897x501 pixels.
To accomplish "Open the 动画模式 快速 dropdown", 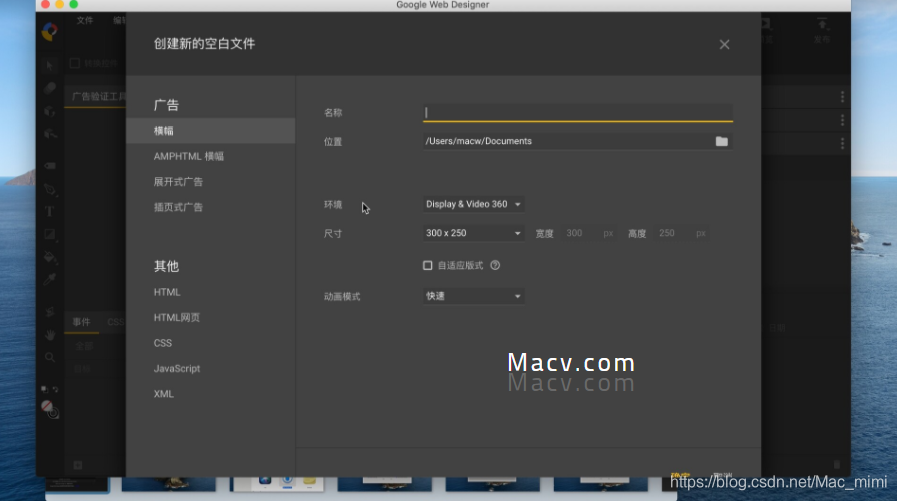I will tap(473, 296).
